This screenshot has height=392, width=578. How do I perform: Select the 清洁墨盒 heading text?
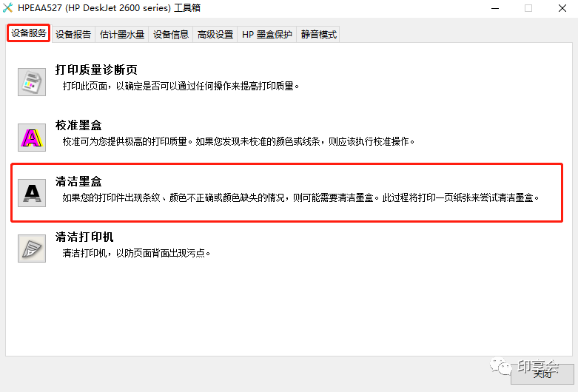click(x=78, y=181)
